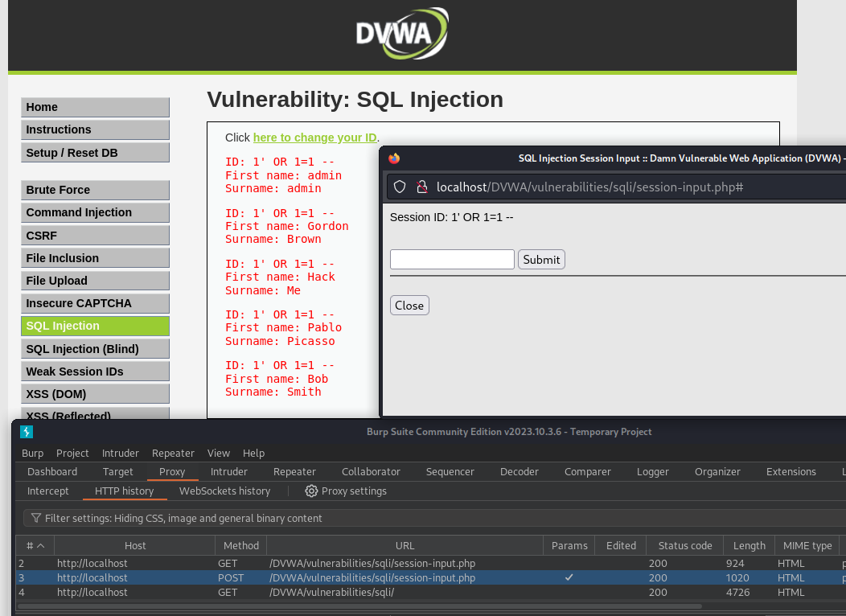The image size is (846, 616).
Task: Click the shield tracking protection icon
Action: [400, 187]
